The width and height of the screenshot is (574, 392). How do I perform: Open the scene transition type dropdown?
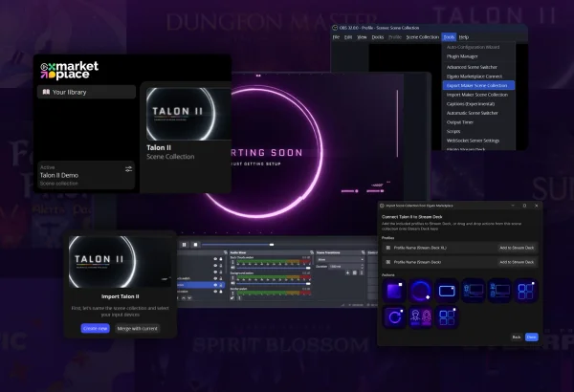click(340, 259)
